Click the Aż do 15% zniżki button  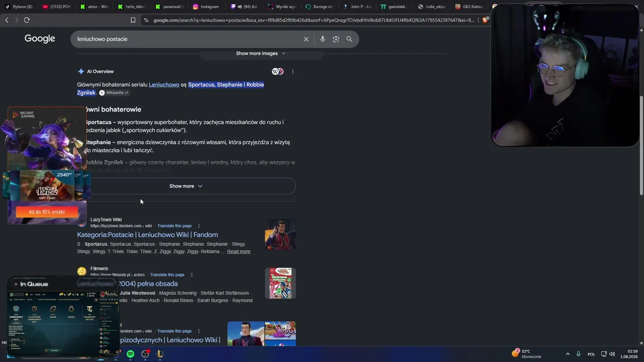pos(47,212)
